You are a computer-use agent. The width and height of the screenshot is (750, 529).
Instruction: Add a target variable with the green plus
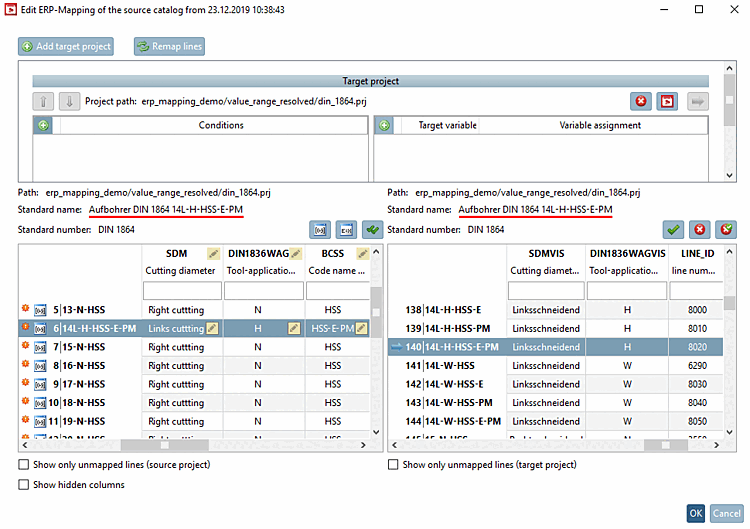click(x=384, y=125)
